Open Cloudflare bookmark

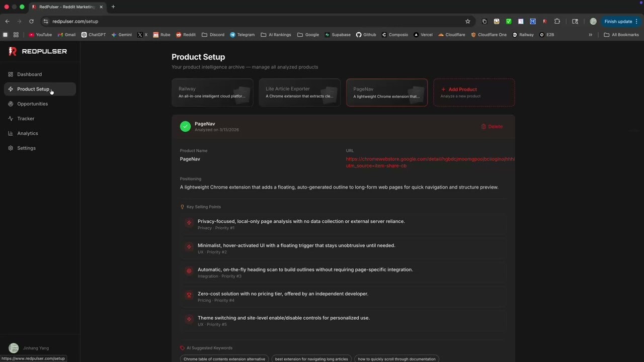(x=451, y=35)
